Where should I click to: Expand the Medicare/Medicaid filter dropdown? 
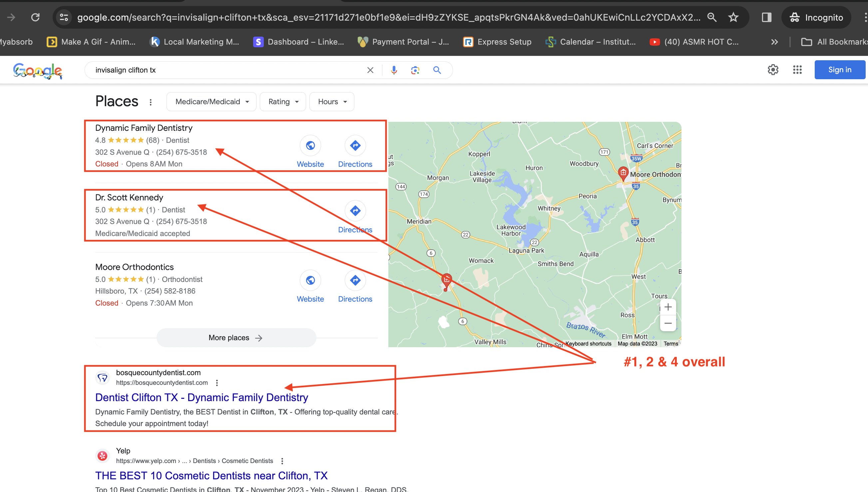pos(212,102)
